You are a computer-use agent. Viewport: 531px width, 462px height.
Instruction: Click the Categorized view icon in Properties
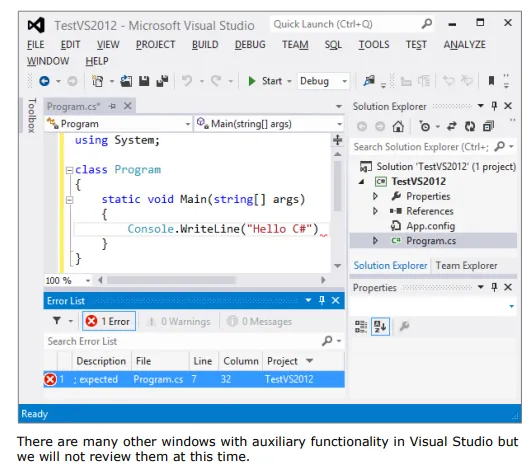pyautogui.click(x=361, y=327)
